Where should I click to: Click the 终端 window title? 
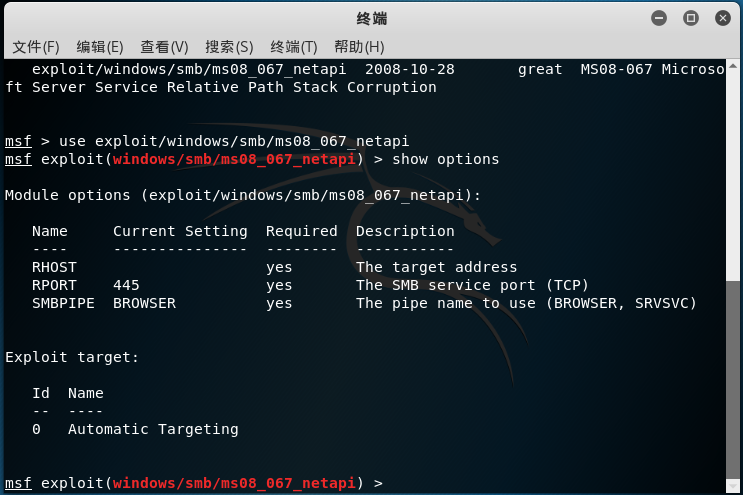(371, 18)
